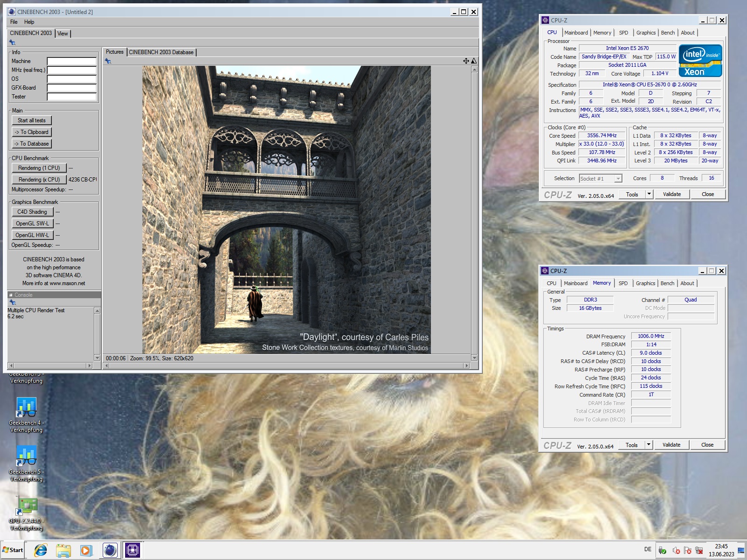Image resolution: width=747 pixels, height=560 pixels.
Task: Open Tools dropdown arrow in upper CPU-Z
Action: [648, 194]
